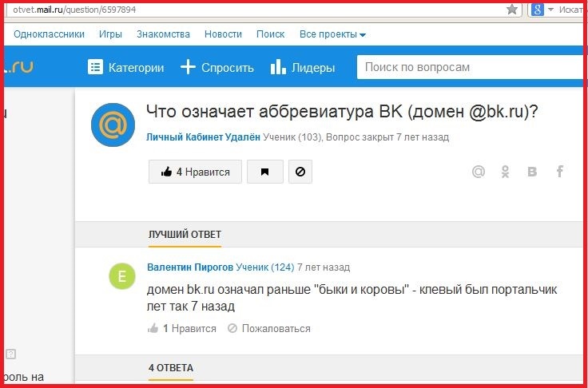Share via Одноклассники icon
The width and height of the screenshot is (588, 388).
505,172
